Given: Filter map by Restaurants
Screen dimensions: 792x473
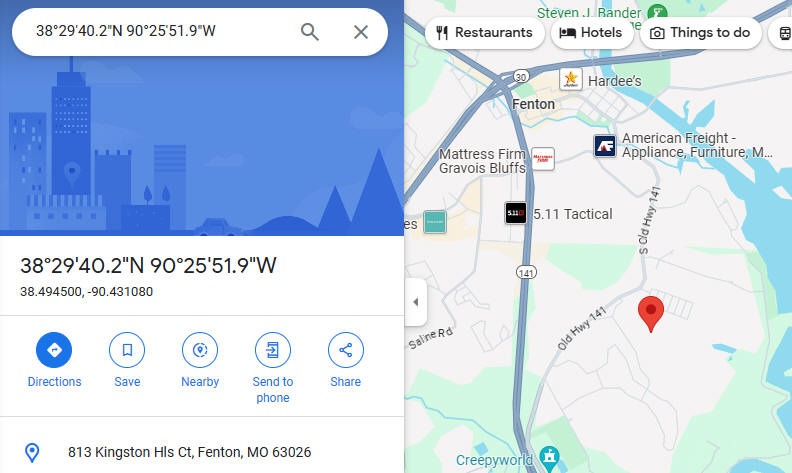Looking at the screenshot, I should (x=484, y=33).
